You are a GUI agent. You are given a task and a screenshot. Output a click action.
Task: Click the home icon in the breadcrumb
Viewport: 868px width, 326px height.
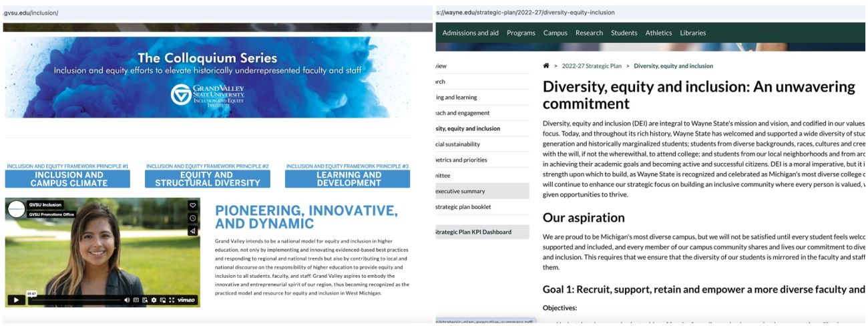546,66
